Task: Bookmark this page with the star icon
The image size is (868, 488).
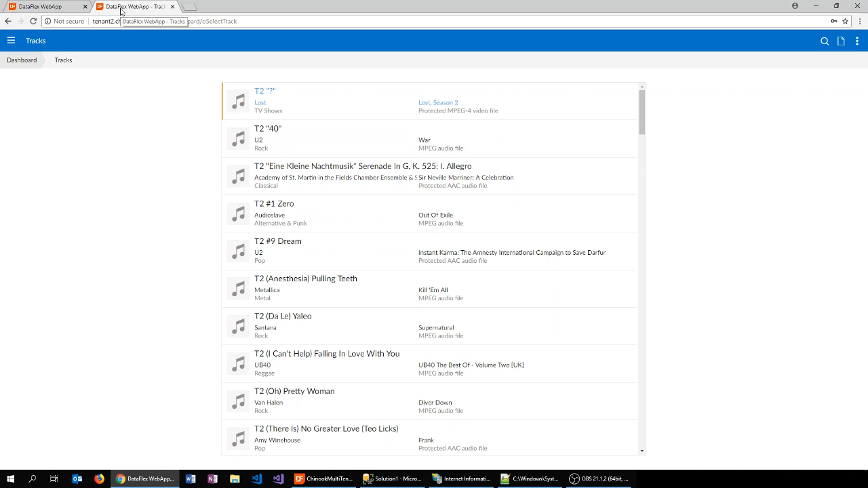Action: pos(845,21)
